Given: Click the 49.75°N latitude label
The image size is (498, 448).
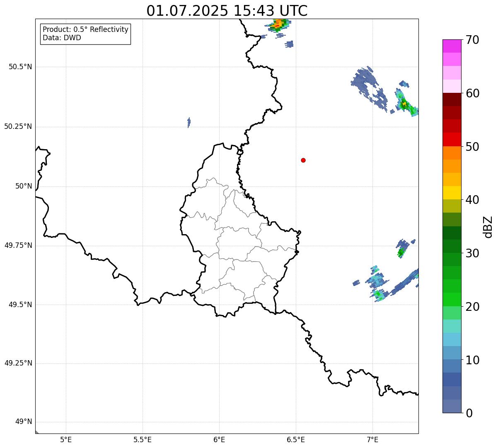Looking at the screenshot, I should (18, 245).
